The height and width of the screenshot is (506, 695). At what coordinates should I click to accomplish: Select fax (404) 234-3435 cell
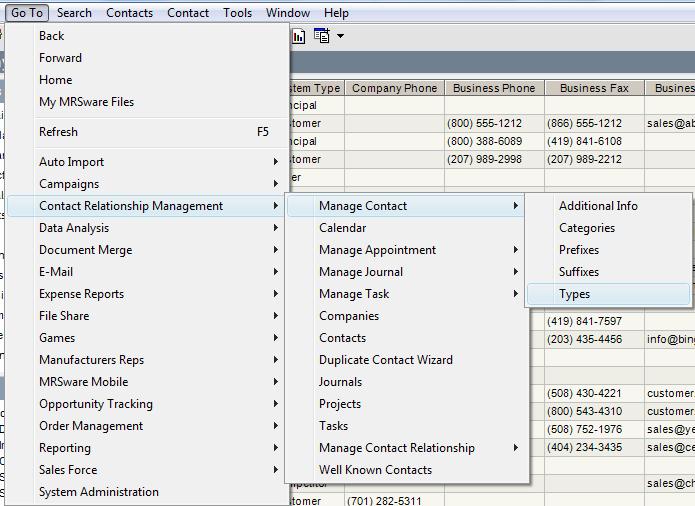click(594, 448)
